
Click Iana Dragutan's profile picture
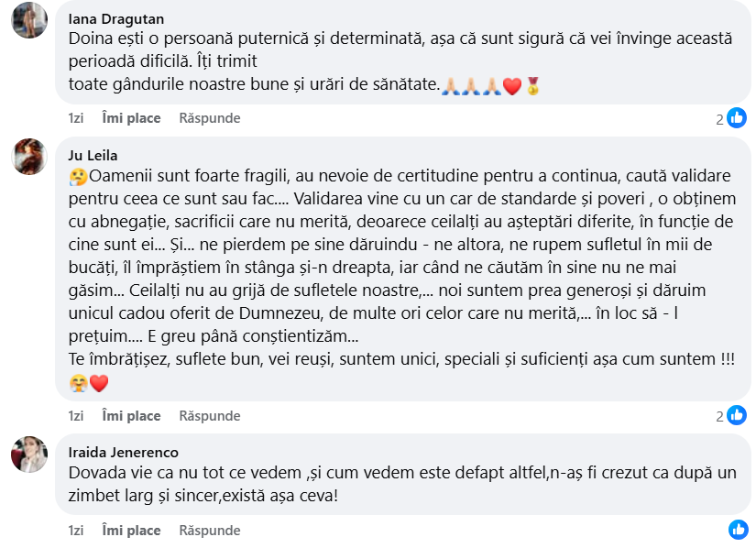(x=28, y=20)
